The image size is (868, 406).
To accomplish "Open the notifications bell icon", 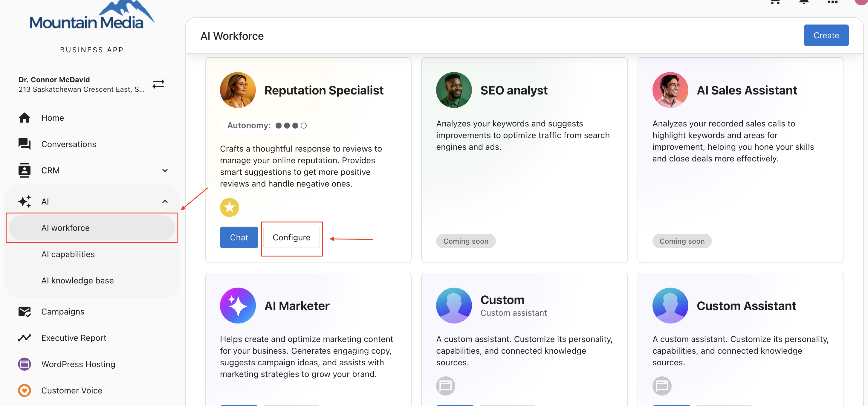I will click(x=804, y=2).
